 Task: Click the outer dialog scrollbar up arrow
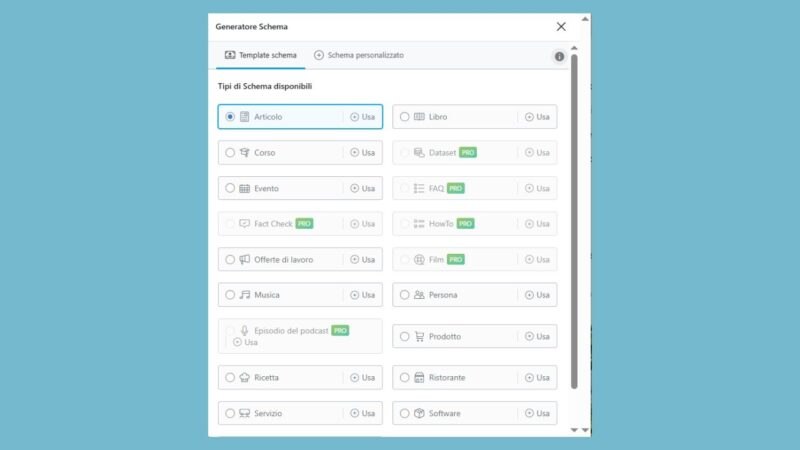(585, 19)
